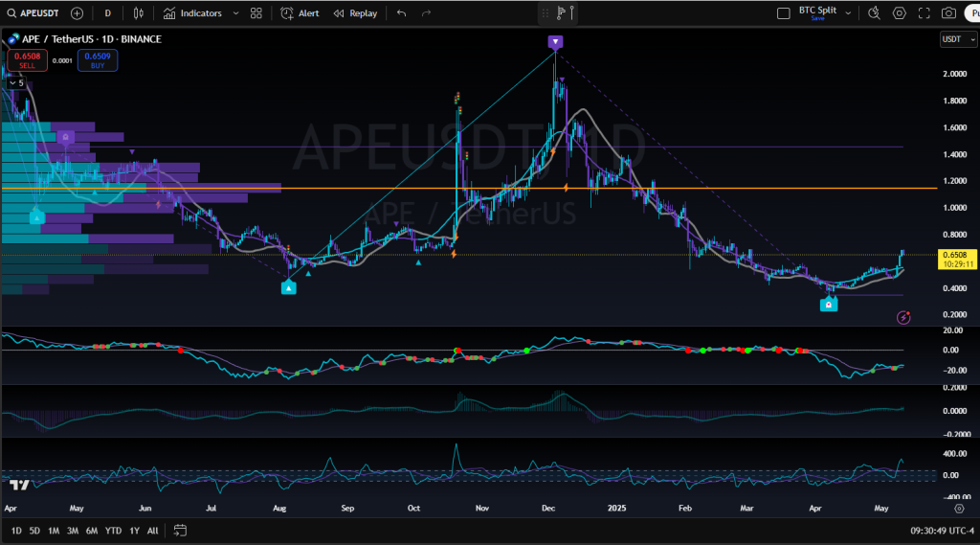Open timezone menu at 09:30:49 UTC-4
This screenshot has width=980, height=545.
pyautogui.click(x=942, y=531)
